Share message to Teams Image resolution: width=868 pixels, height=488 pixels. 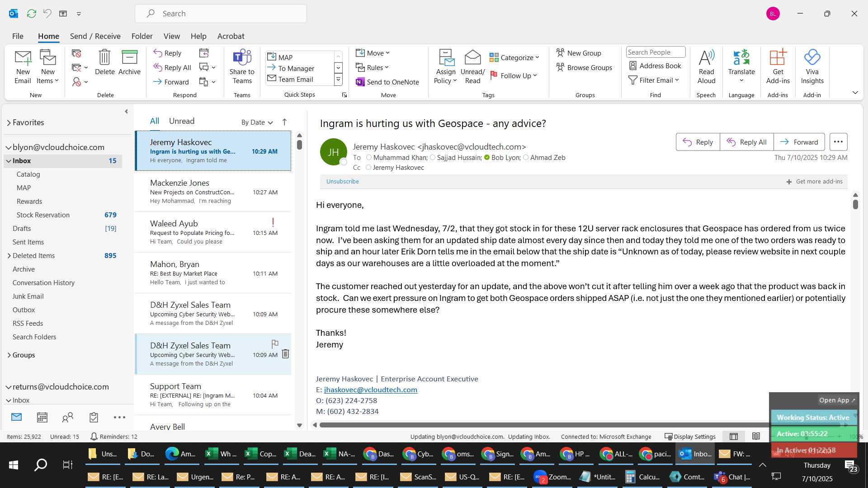242,66
